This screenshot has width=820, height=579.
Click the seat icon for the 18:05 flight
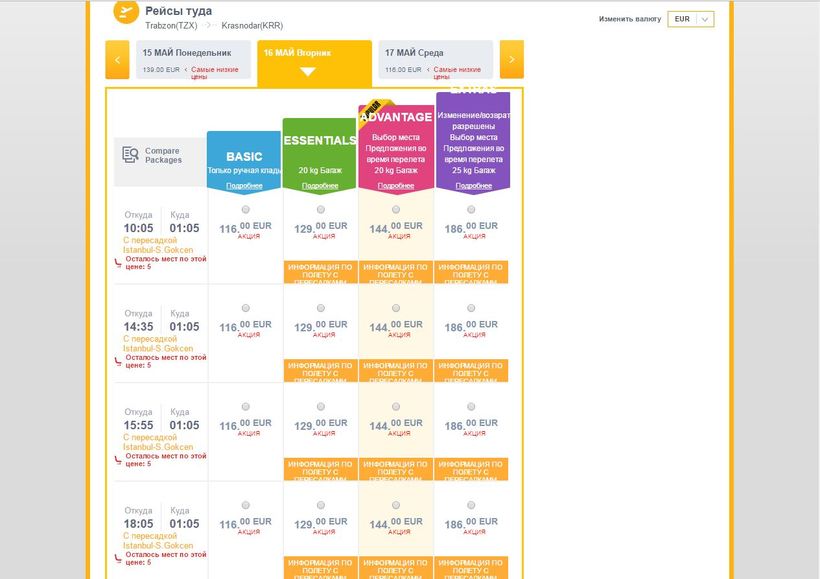(119, 558)
